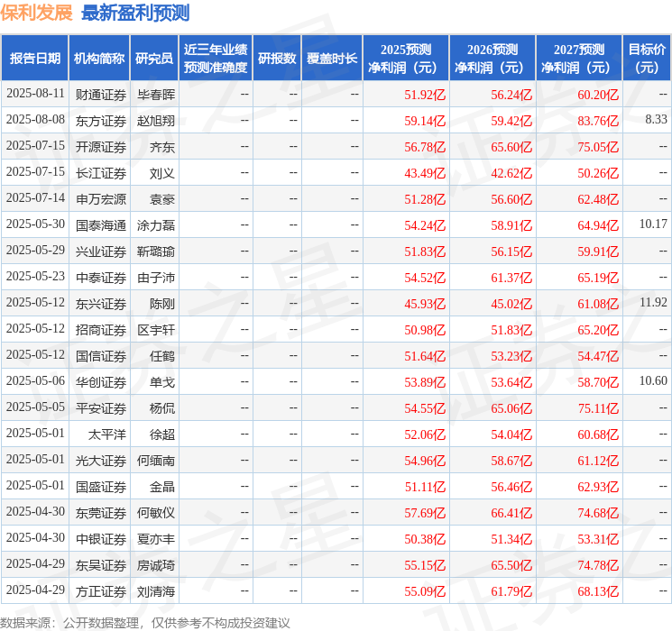Click researcher name 夏亦丰
The image size is (672, 631).
pyautogui.click(x=156, y=539)
